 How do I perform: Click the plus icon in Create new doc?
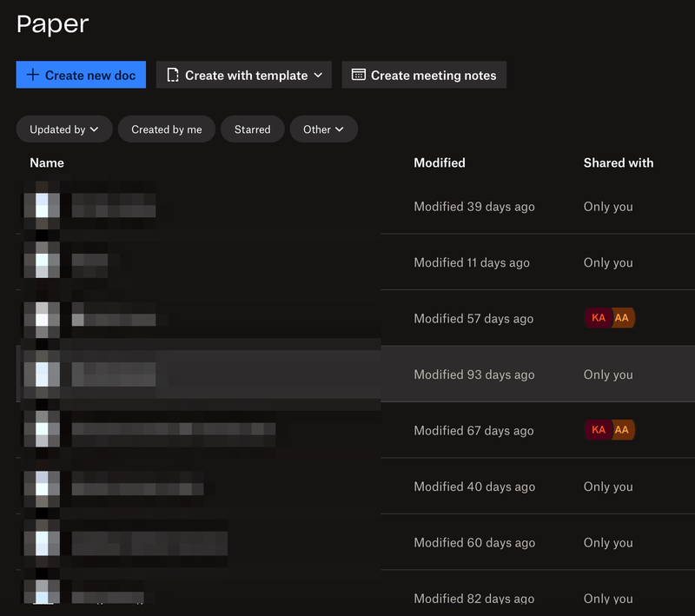pyautogui.click(x=33, y=75)
